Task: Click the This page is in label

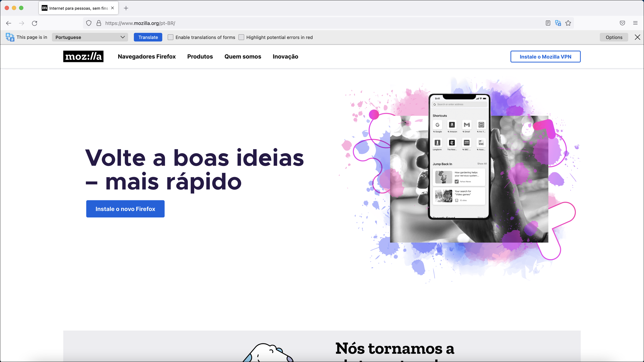Action: tap(32, 37)
